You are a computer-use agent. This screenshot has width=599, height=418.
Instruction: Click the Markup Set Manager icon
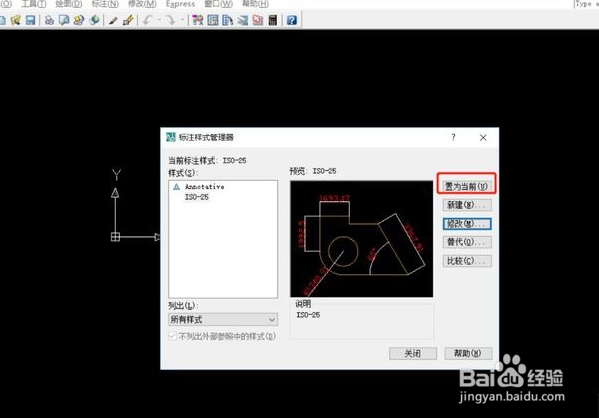click(257, 20)
